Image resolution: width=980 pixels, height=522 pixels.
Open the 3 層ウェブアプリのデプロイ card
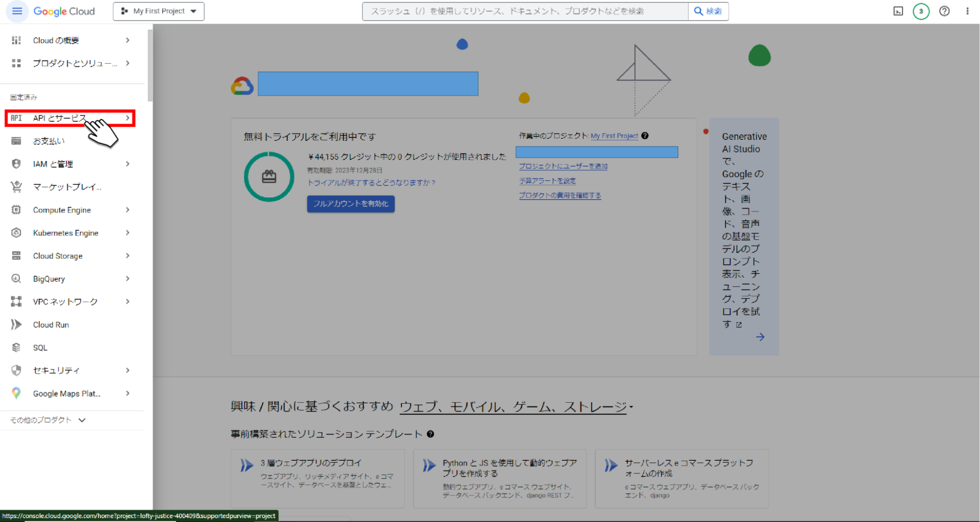[x=318, y=478]
